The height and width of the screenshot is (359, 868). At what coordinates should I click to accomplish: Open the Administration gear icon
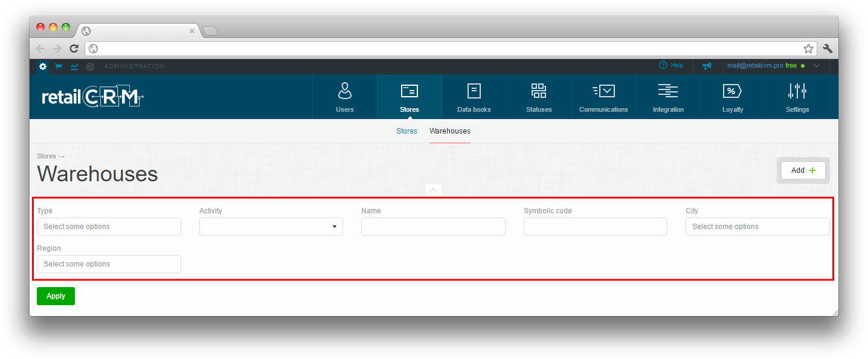click(x=43, y=66)
